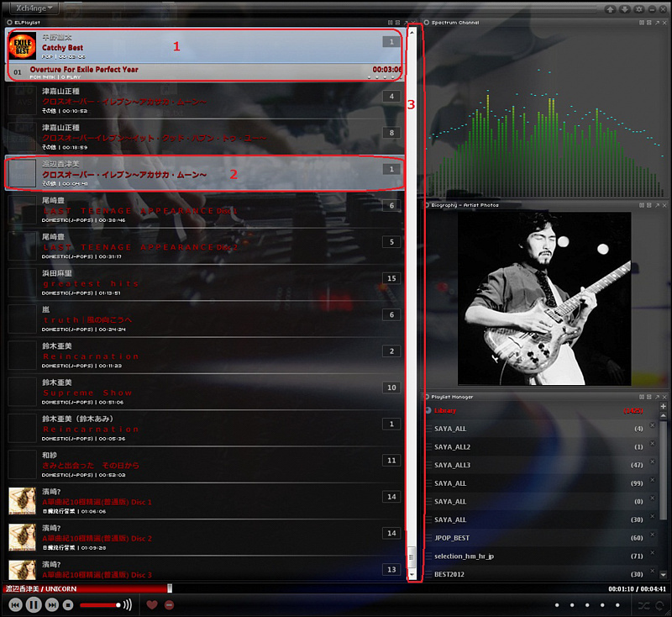Toggle the circle button beside Biography title
This screenshot has height=617, width=672.
(x=427, y=205)
